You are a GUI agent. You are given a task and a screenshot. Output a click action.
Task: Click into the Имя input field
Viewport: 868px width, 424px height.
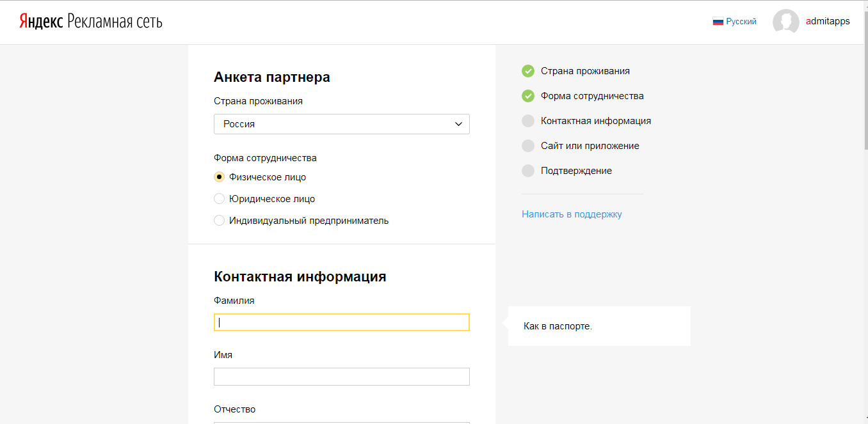point(341,377)
